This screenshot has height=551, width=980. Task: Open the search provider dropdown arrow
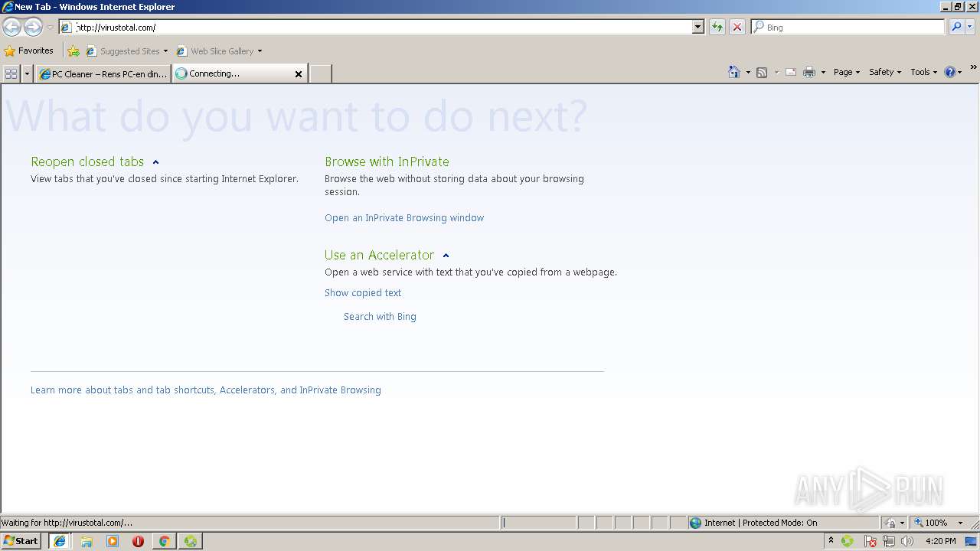pos(970,28)
